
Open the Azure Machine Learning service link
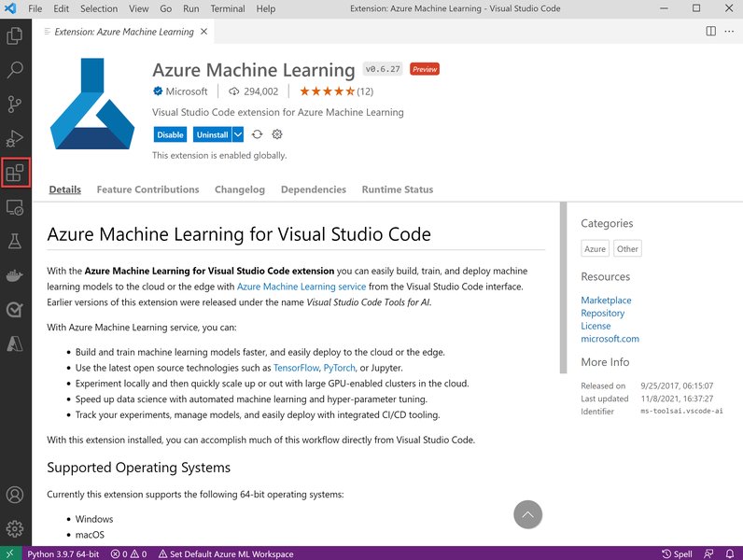point(301,287)
